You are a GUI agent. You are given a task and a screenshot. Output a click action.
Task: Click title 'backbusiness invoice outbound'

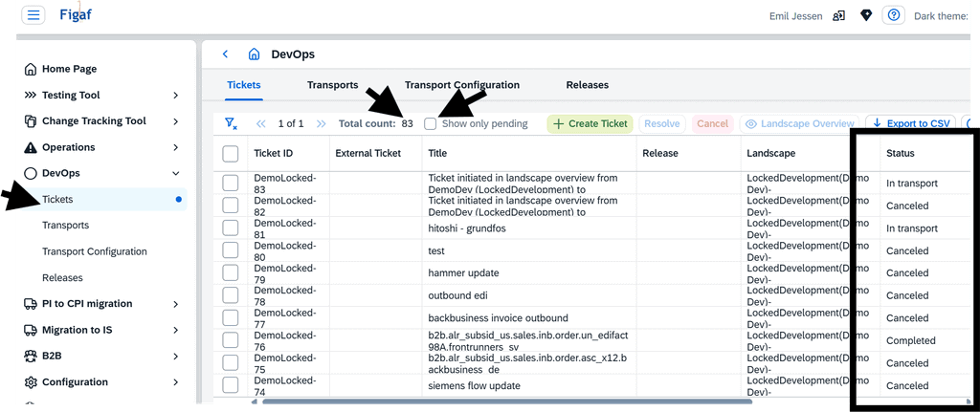tap(498, 317)
